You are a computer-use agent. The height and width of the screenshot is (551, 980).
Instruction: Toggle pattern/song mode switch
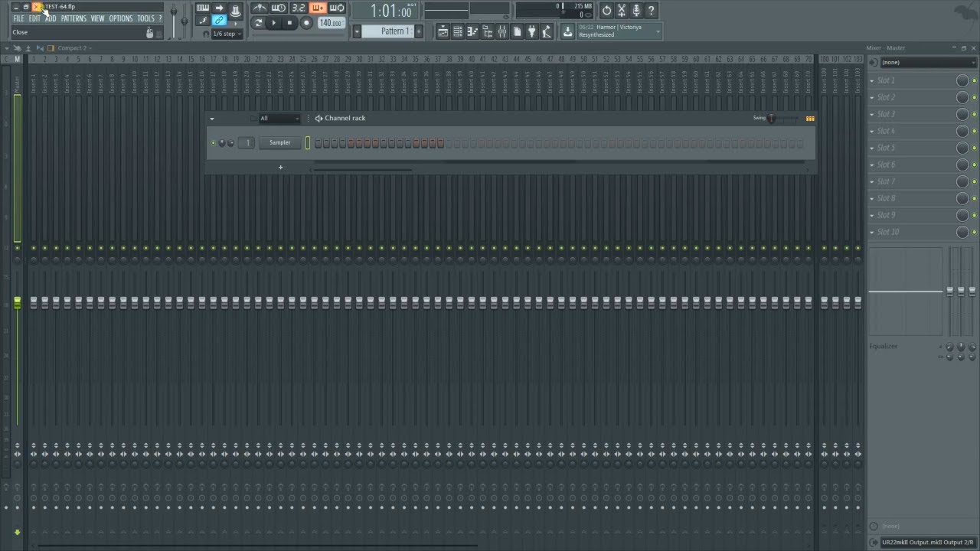258,23
